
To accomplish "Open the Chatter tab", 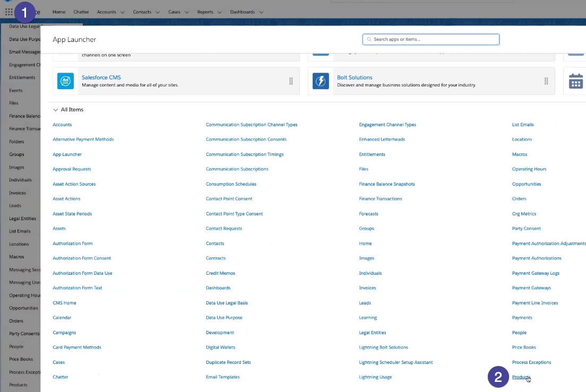I will click(81, 12).
